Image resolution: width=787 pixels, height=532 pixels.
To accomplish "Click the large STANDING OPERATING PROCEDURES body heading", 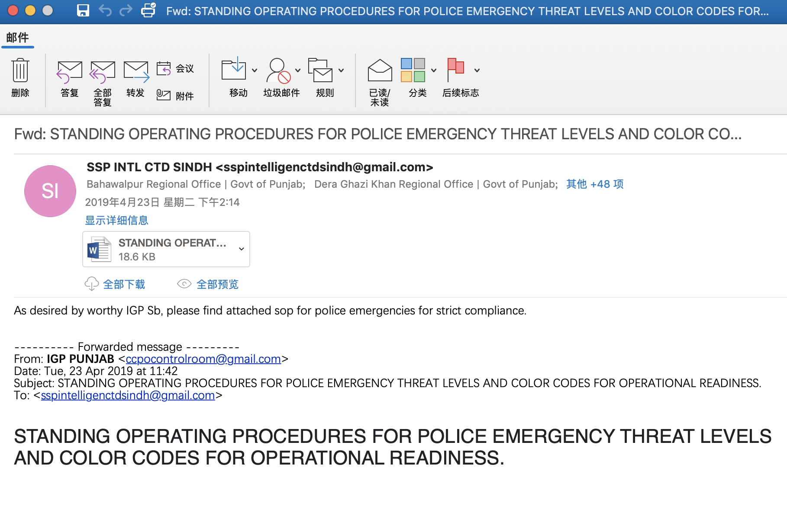I will [x=393, y=447].
